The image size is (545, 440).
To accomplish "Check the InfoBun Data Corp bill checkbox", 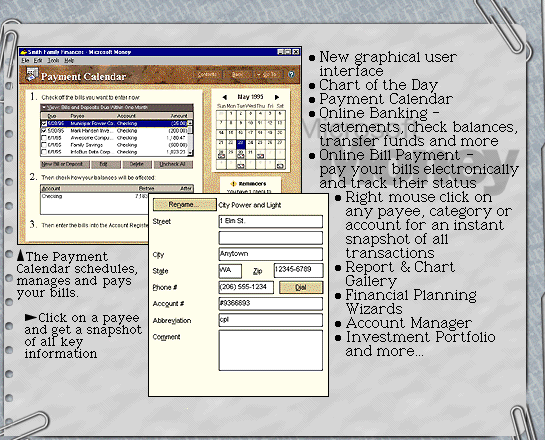I will [44, 152].
